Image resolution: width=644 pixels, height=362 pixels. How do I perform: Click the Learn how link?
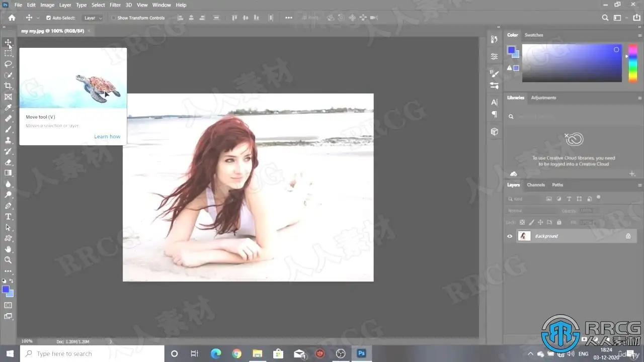pos(107,137)
